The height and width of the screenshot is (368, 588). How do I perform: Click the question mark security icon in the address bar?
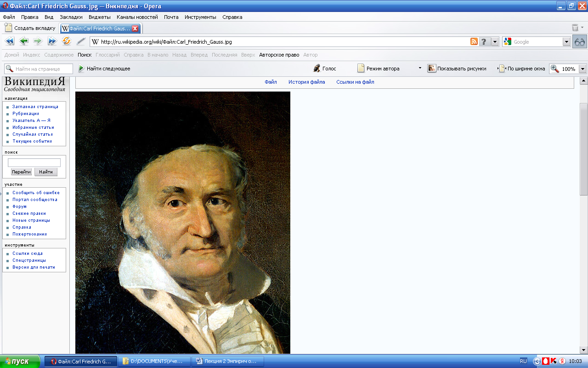[x=485, y=41]
